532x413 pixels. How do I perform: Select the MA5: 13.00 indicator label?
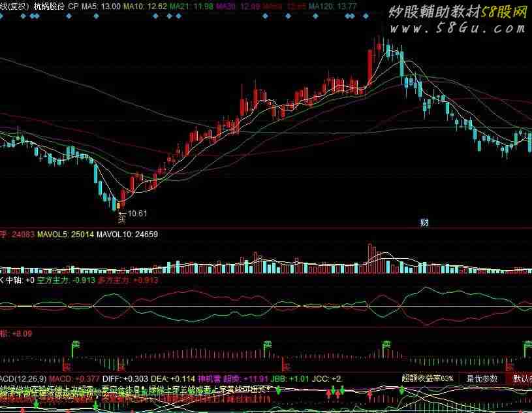point(101,6)
